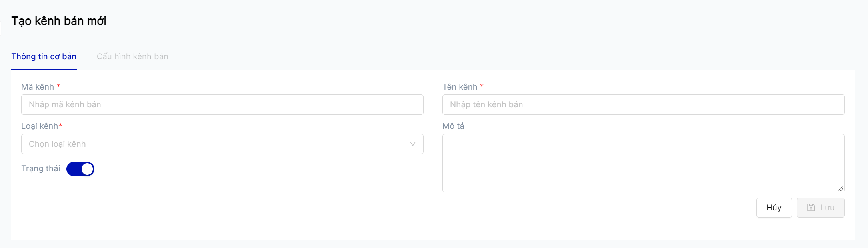Toggle the Trạng thái switch off
Viewport: 868px width, 248px height.
80,169
